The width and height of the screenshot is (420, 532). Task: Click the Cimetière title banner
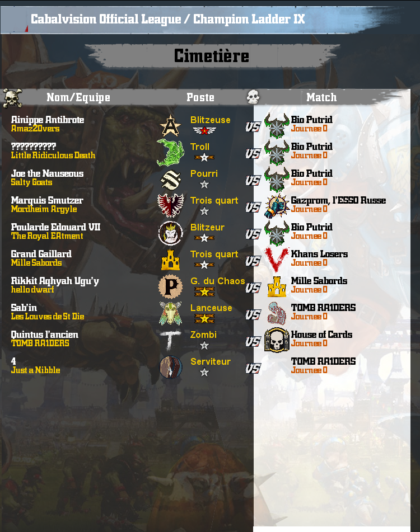pyautogui.click(x=212, y=55)
